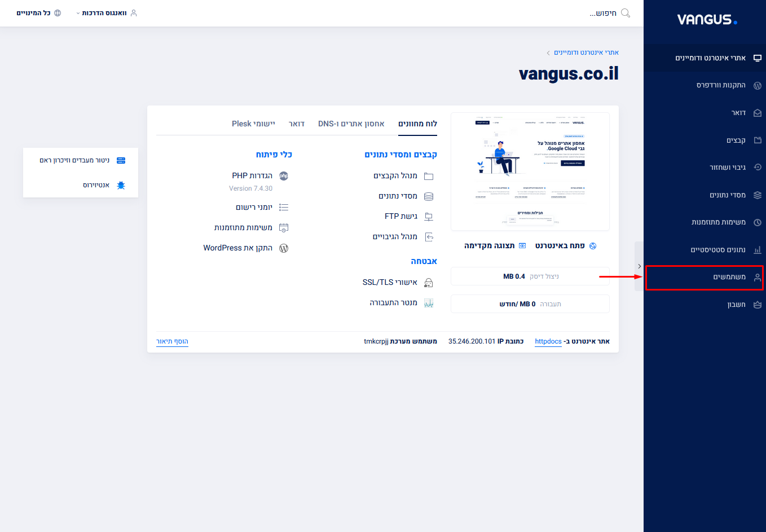766x532 pixels.
Task: Click the restore icon beside גיבוי ושחזור
Action: coord(758,168)
